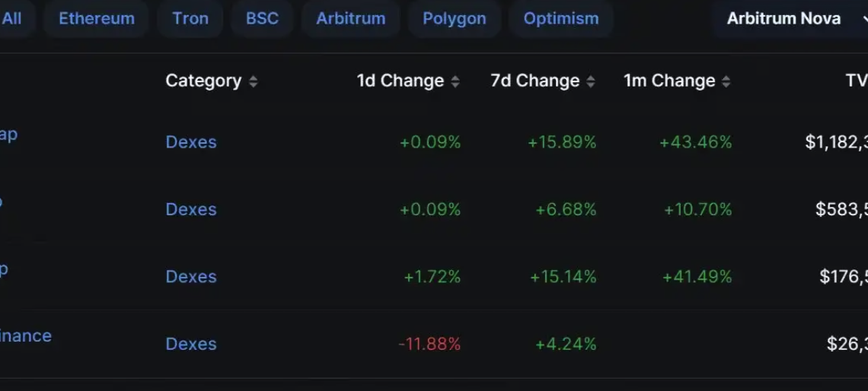Click the 7d Change column header
868x391 pixels.
click(535, 81)
